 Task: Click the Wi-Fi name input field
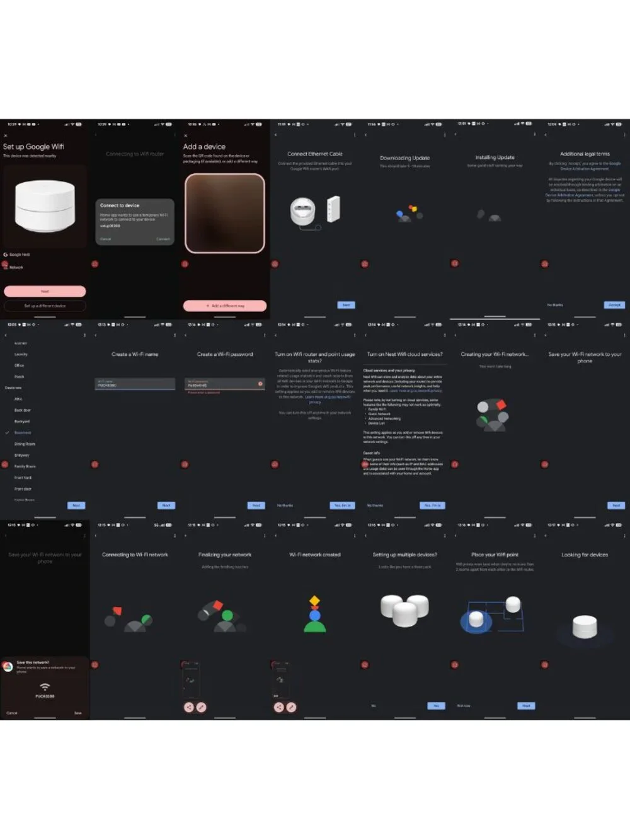pyautogui.click(x=135, y=384)
